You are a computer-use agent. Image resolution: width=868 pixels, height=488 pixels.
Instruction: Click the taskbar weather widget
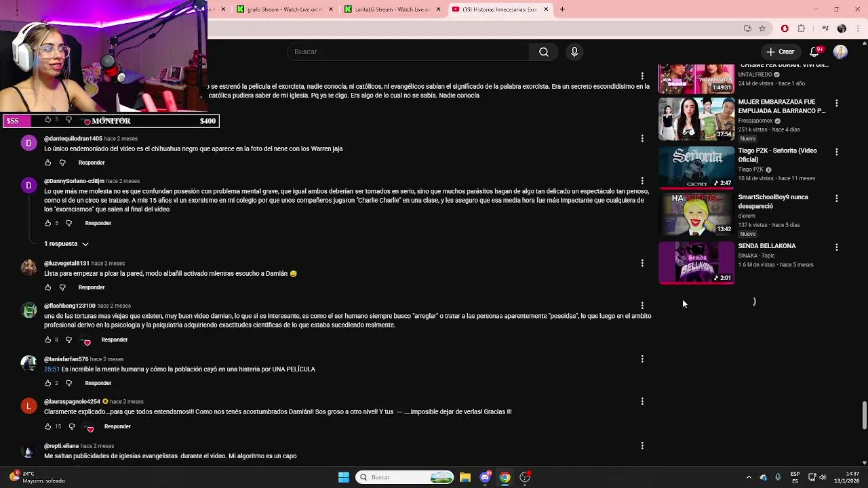[37, 477]
